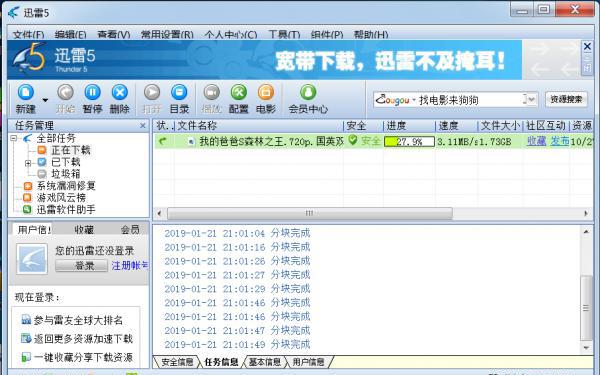Switch to the 基本信息 bottom tab
The width and height of the screenshot is (600, 375).
coord(265,362)
